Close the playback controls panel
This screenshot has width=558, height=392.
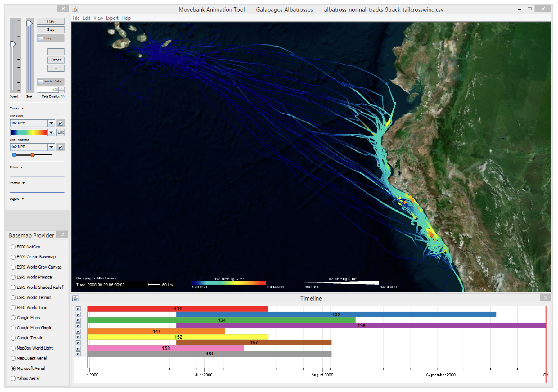pyautogui.click(x=63, y=9)
